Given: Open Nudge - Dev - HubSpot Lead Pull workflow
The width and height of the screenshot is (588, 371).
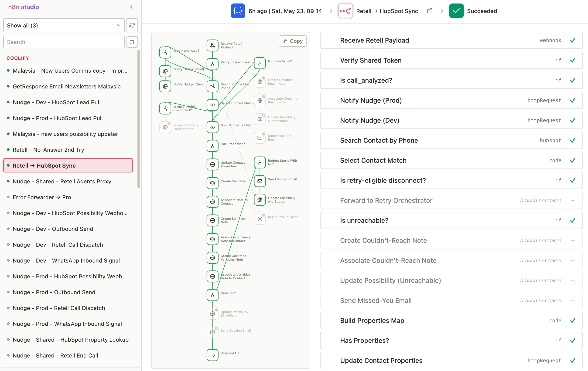Looking at the screenshot, I should (68, 102).
